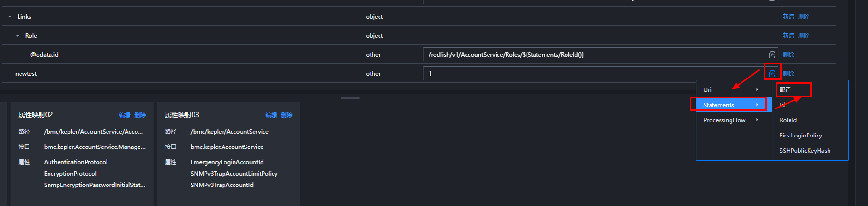
Task: Click the variable picker icon in newtest row
Action: coord(772,73)
